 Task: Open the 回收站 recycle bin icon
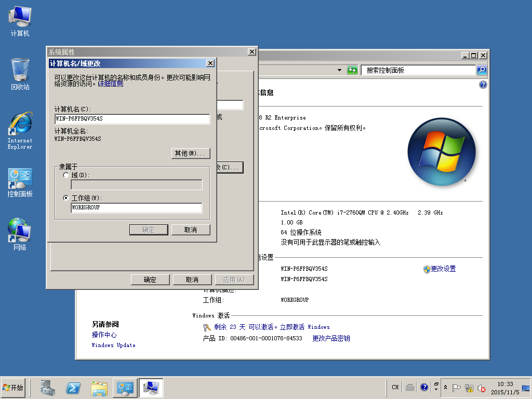[x=20, y=74]
